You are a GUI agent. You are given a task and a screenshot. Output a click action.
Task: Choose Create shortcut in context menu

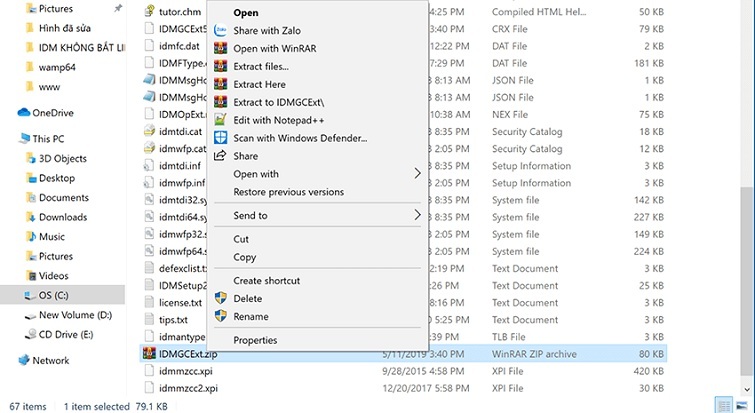[266, 281]
